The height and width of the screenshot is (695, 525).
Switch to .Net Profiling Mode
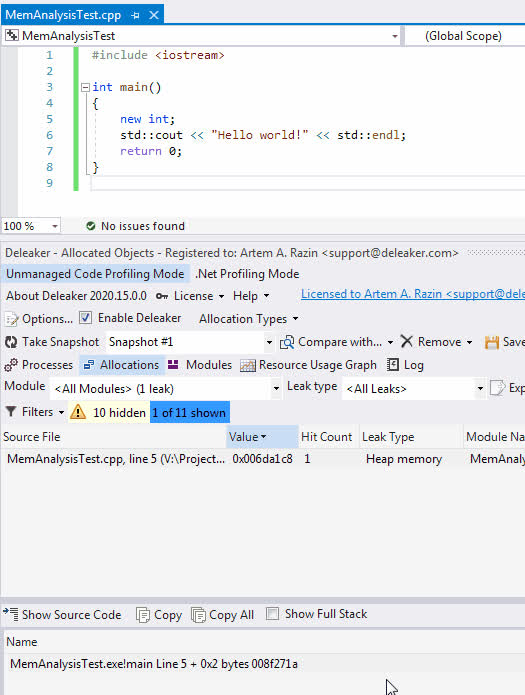[247, 274]
